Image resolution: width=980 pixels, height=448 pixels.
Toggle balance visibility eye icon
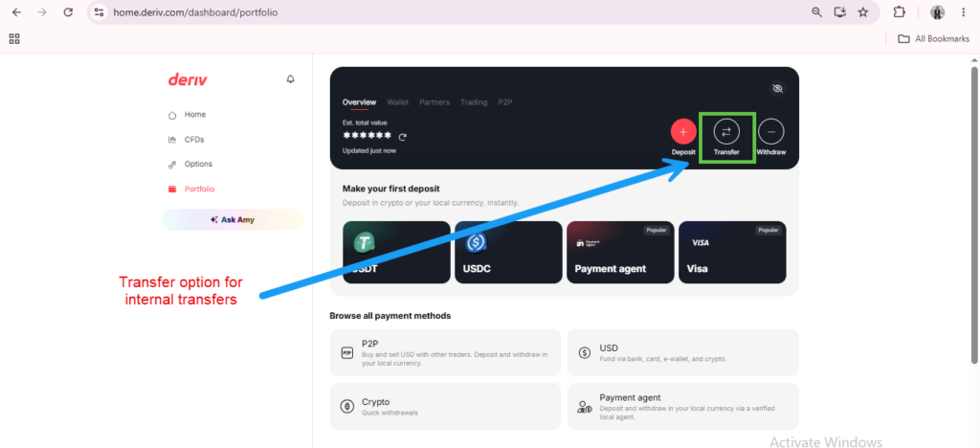coord(777,89)
